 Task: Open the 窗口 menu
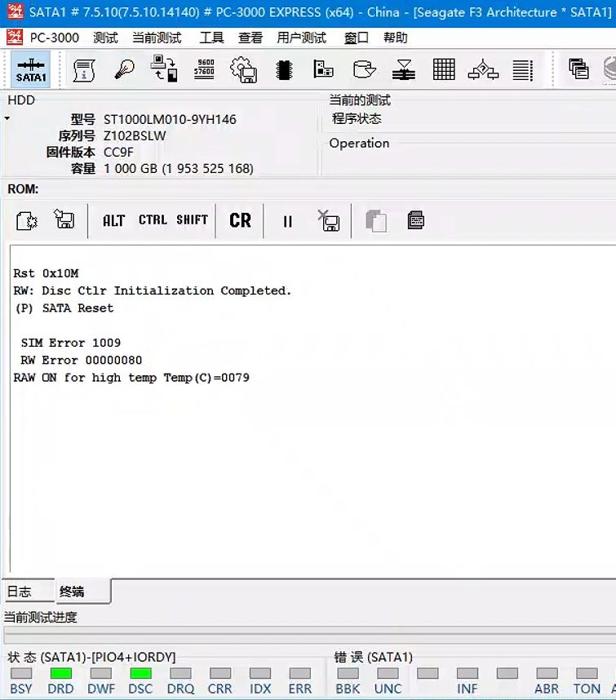[x=357, y=38]
